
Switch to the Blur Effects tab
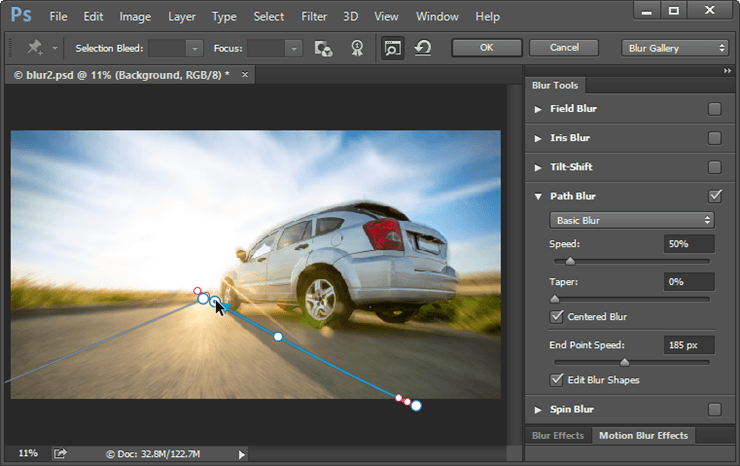pos(558,435)
